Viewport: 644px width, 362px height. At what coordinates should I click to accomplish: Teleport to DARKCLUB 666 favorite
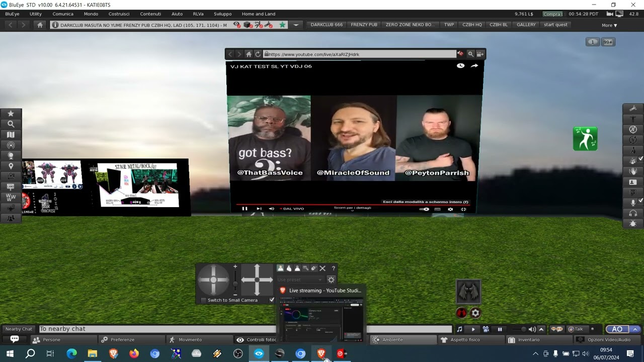[x=327, y=25]
